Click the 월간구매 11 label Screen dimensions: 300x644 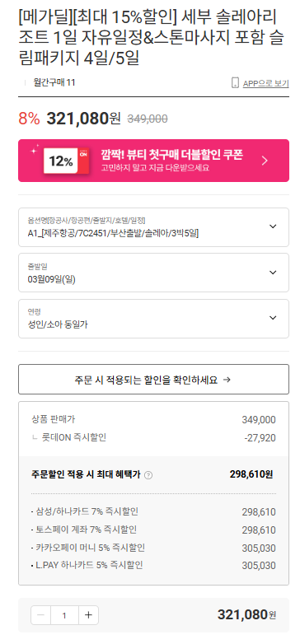point(54,82)
